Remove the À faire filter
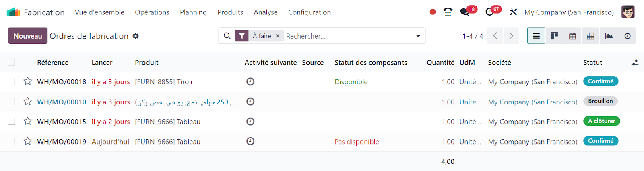This screenshot has height=171, width=644. pyautogui.click(x=278, y=36)
